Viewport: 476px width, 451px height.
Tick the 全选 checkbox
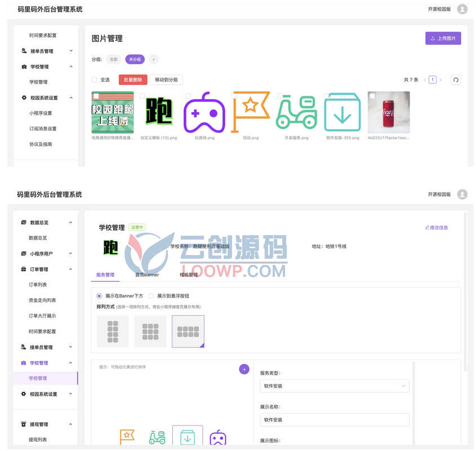pos(95,79)
